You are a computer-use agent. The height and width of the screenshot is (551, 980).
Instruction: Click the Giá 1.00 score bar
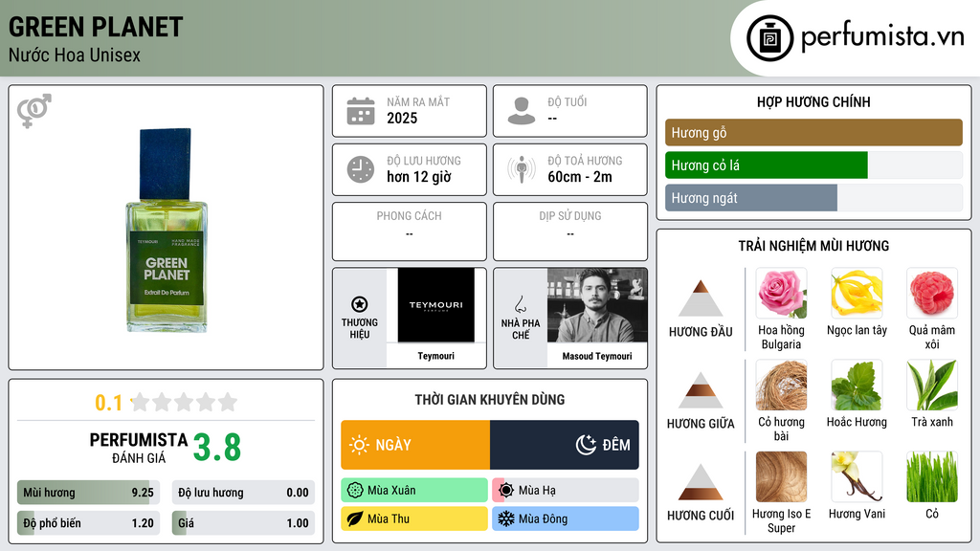tap(243, 523)
